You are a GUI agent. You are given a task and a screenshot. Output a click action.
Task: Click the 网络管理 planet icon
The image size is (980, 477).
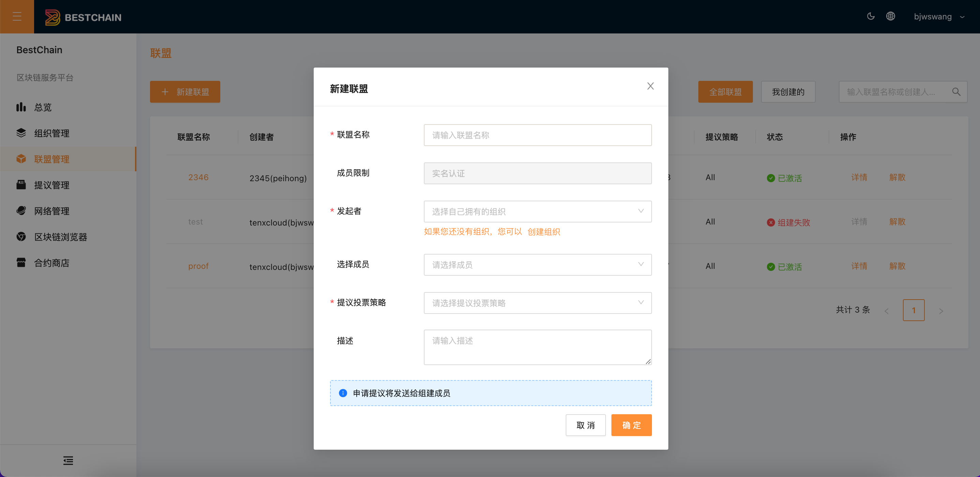click(21, 211)
